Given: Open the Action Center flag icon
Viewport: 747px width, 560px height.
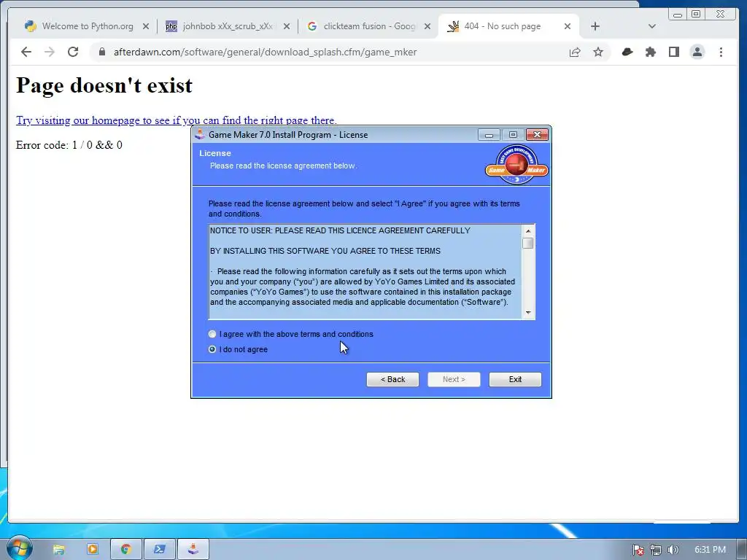Looking at the screenshot, I should 638,550.
